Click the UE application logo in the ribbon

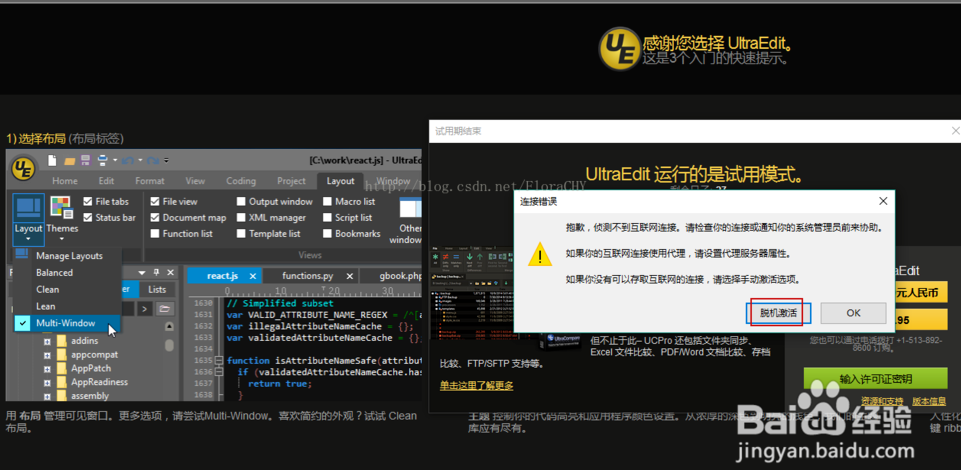point(25,167)
